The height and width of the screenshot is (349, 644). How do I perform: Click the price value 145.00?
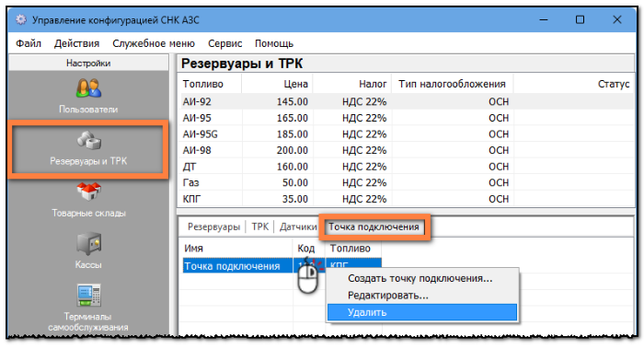pyautogui.click(x=292, y=101)
